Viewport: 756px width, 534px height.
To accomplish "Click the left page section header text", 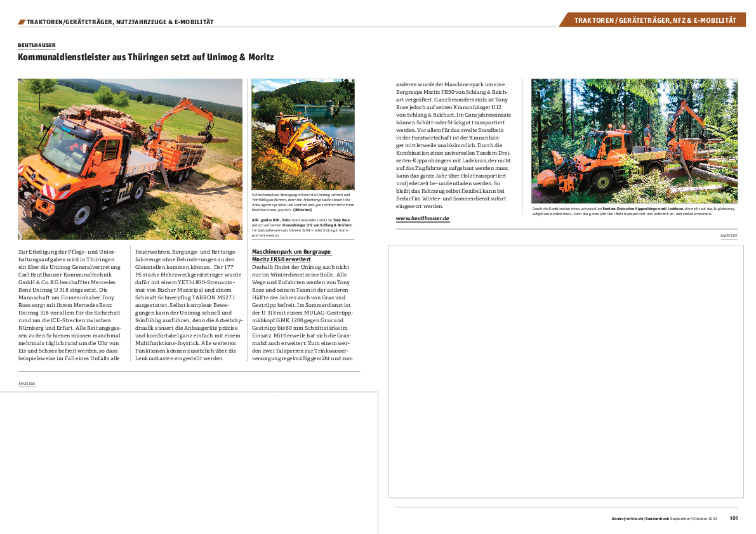I will point(121,22).
